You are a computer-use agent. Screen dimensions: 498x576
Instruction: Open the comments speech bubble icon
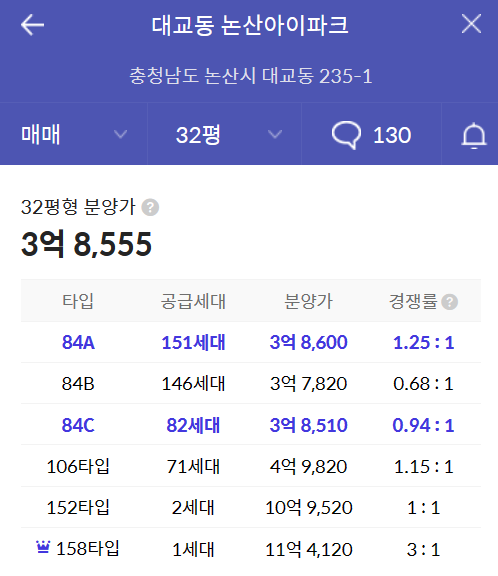[346, 135]
